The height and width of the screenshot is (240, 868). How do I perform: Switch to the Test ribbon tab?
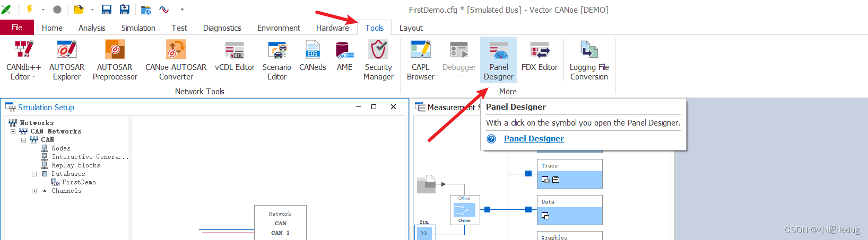(179, 28)
